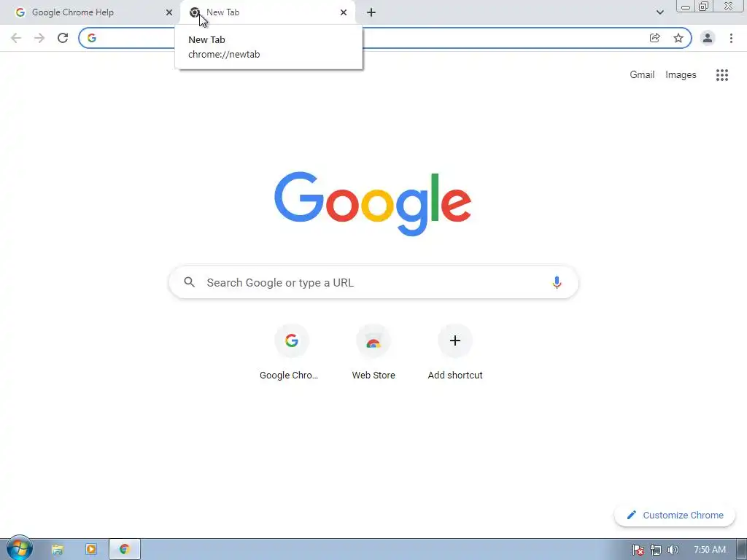Open the Gmail link
This screenshot has height=560, width=747.
click(642, 75)
